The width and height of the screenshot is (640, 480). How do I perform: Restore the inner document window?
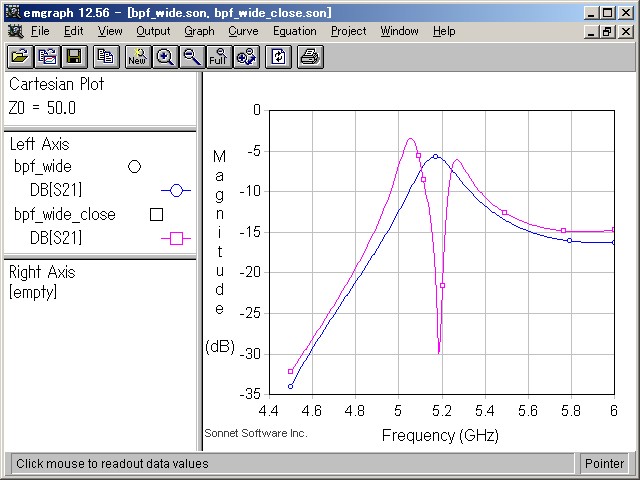pos(607,31)
